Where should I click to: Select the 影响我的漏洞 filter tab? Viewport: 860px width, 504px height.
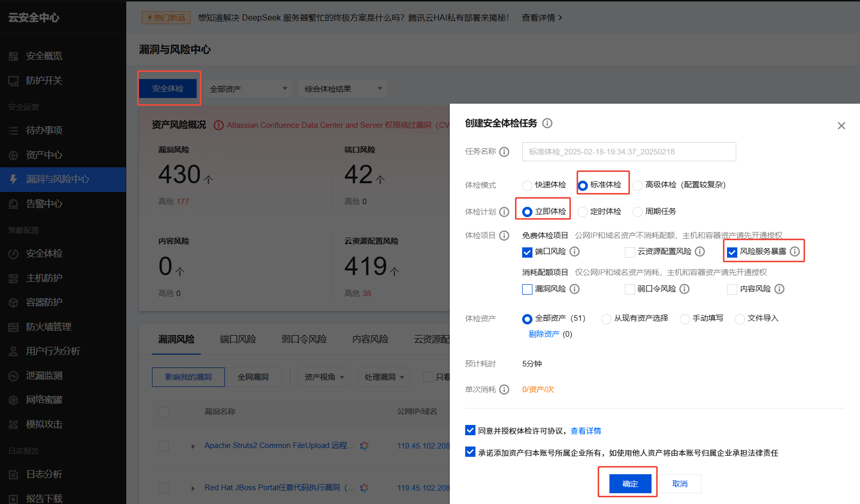[x=188, y=377]
